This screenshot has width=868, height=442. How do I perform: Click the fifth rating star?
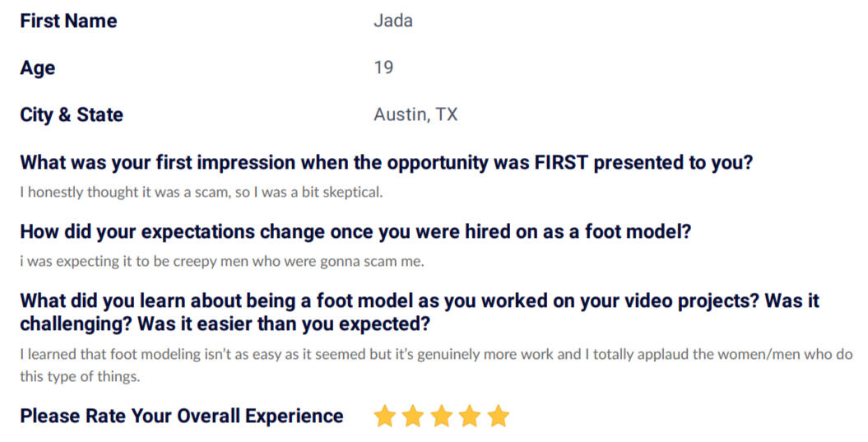coord(499,416)
